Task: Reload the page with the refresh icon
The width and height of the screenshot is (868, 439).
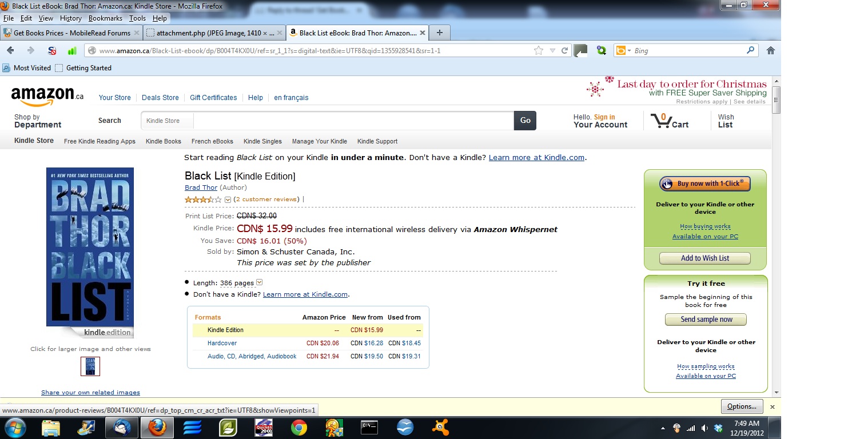Action: [x=565, y=50]
